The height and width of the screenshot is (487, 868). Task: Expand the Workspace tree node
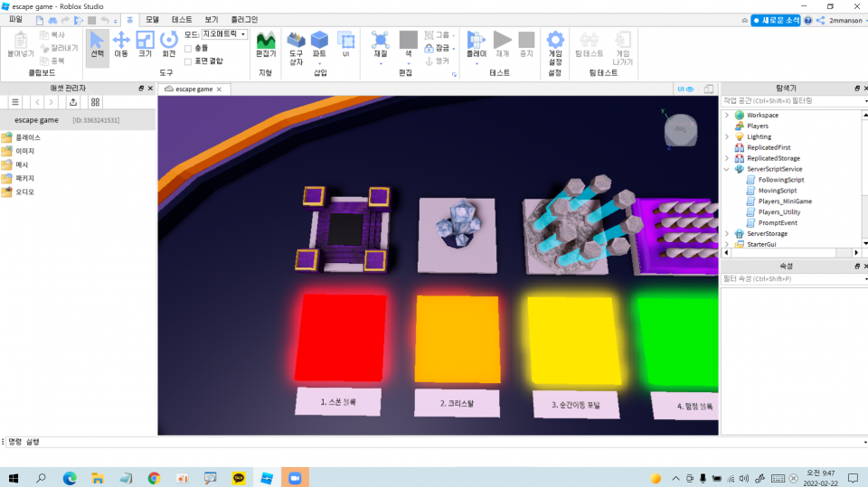tap(727, 115)
